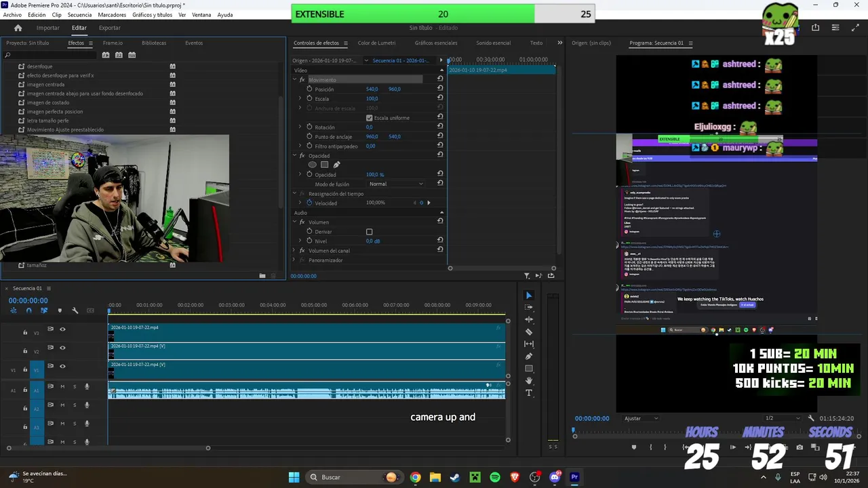The image size is (868, 488).
Task: Uncheck the Escala uniforme checkbox
Action: (370, 118)
